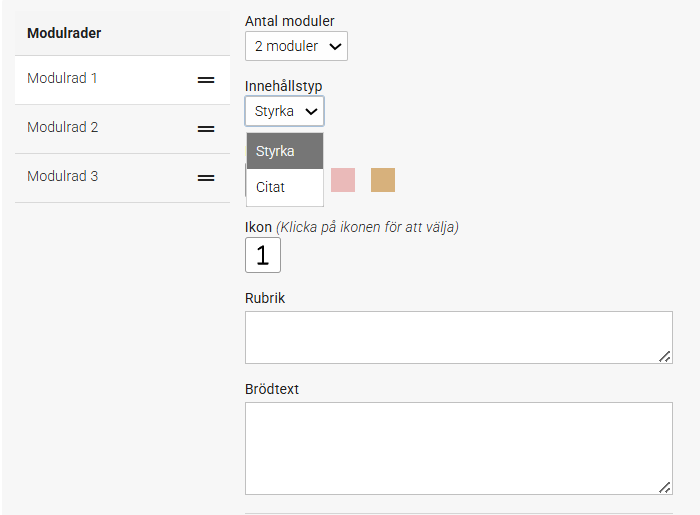
Task: Open the Antal moduler dropdown
Action: click(296, 46)
